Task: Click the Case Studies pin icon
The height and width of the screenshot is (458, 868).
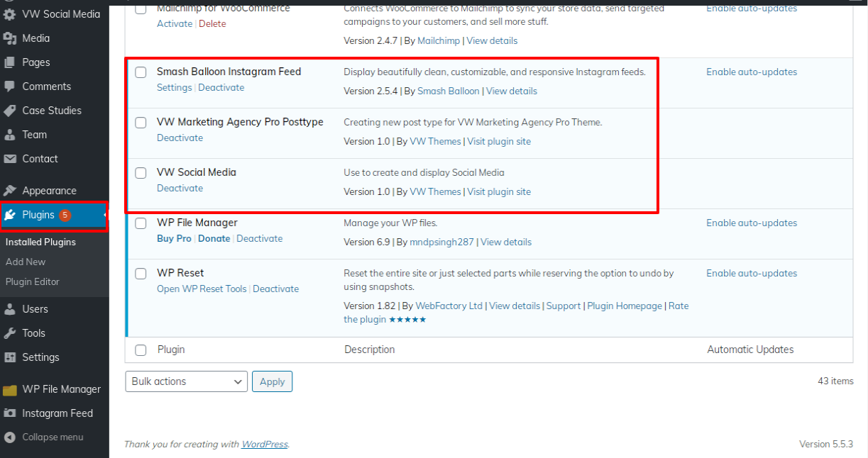Action: (10, 111)
